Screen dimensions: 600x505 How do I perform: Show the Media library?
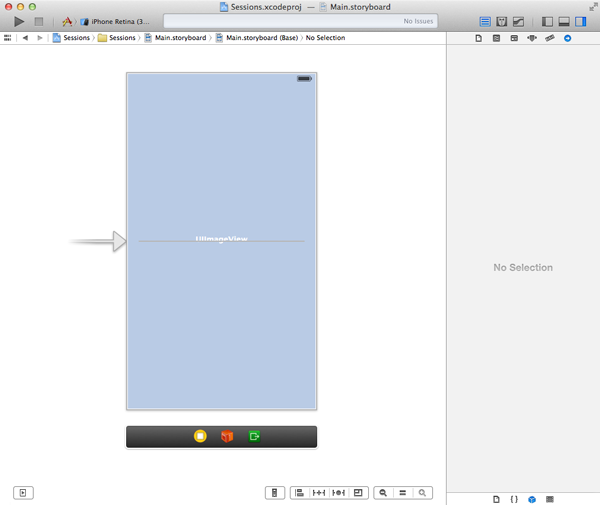(x=550, y=499)
